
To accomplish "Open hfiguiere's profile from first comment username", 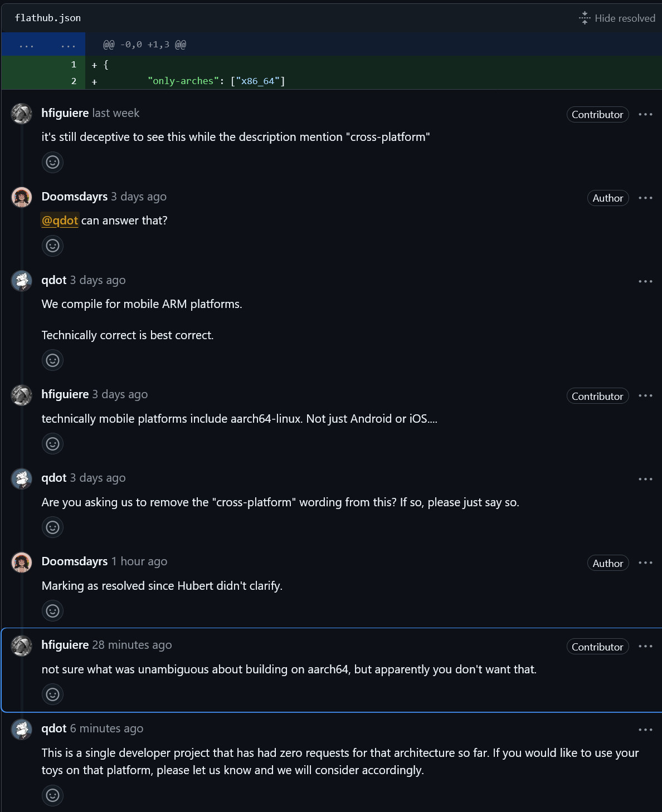I will [x=65, y=113].
